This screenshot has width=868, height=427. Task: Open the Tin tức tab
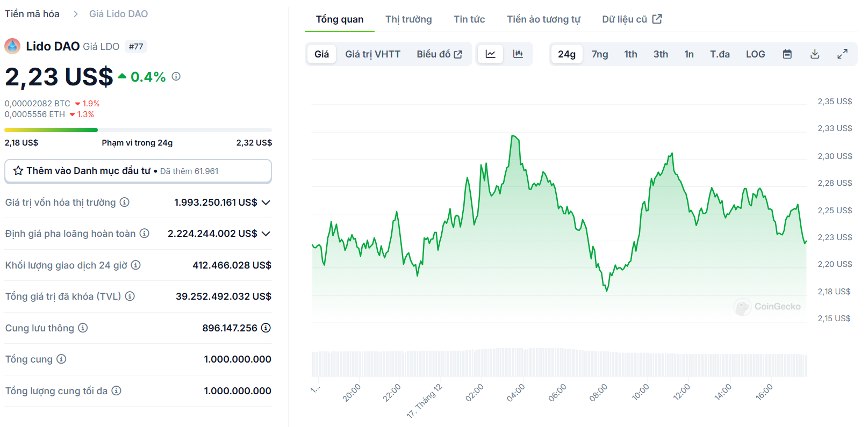(469, 19)
